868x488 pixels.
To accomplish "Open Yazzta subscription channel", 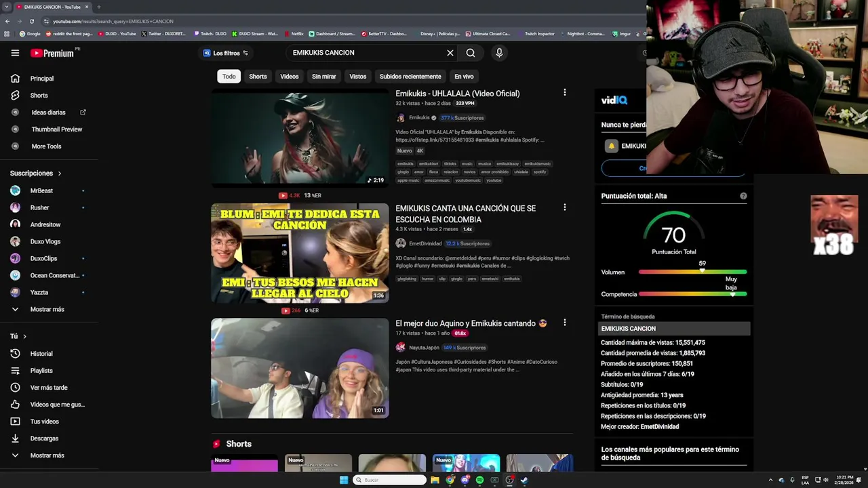I will (39, 293).
